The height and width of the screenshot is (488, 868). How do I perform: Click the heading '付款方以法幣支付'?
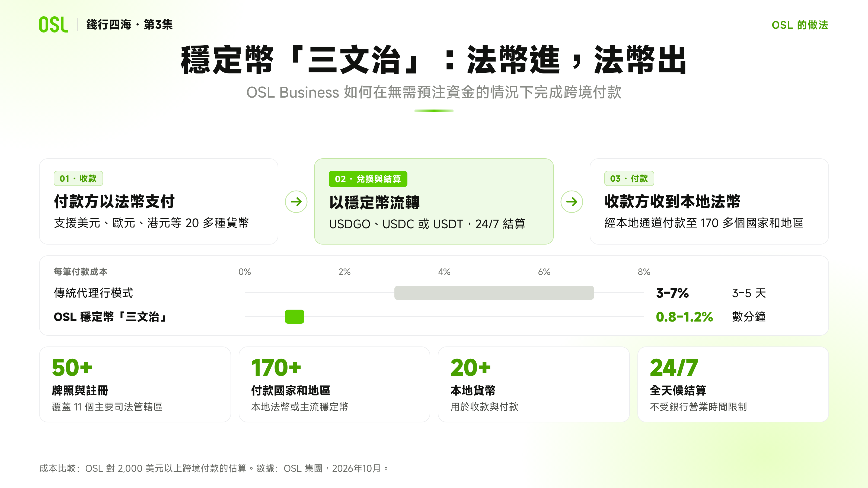click(114, 201)
